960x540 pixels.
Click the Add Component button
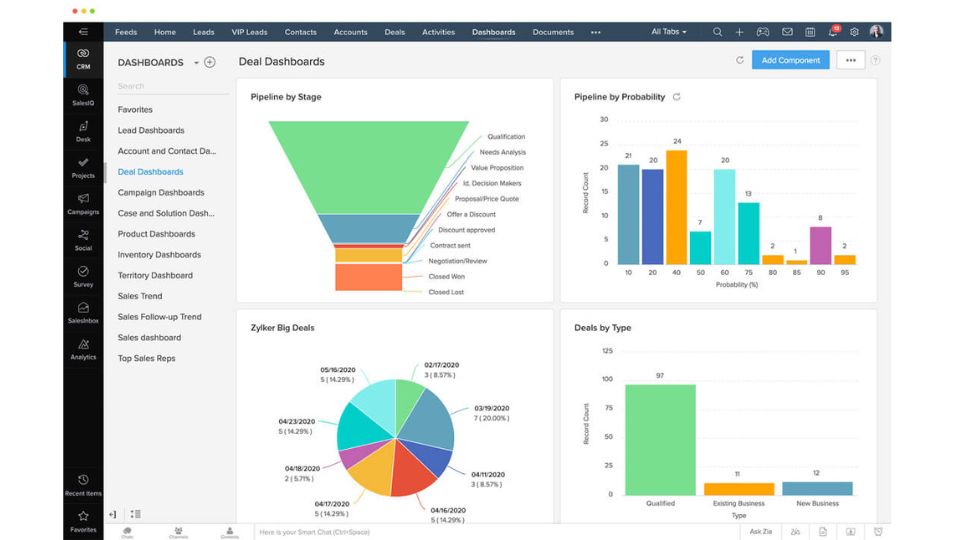click(x=790, y=60)
